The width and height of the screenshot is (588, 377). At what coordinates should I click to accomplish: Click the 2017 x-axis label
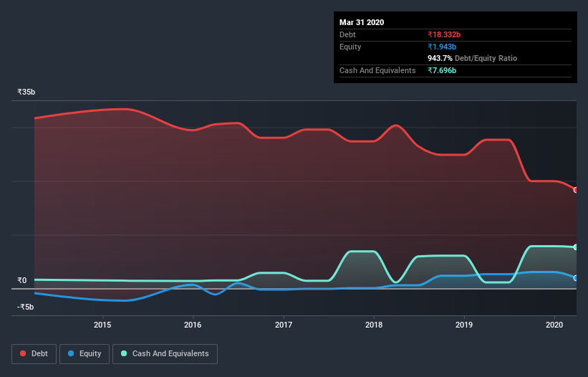tap(284, 325)
